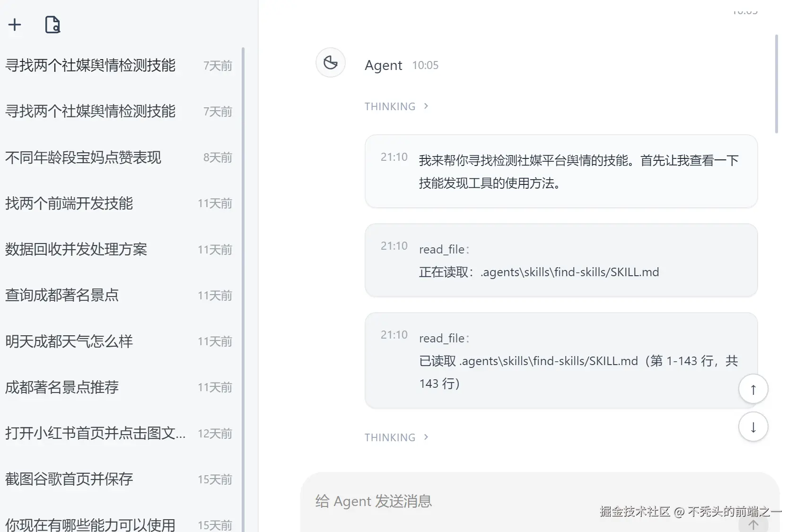Click the card 已读取 SKILL.md 第 1-143 行
Image resolution: width=796 pixels, height=532 pixels.
(561, 360)
